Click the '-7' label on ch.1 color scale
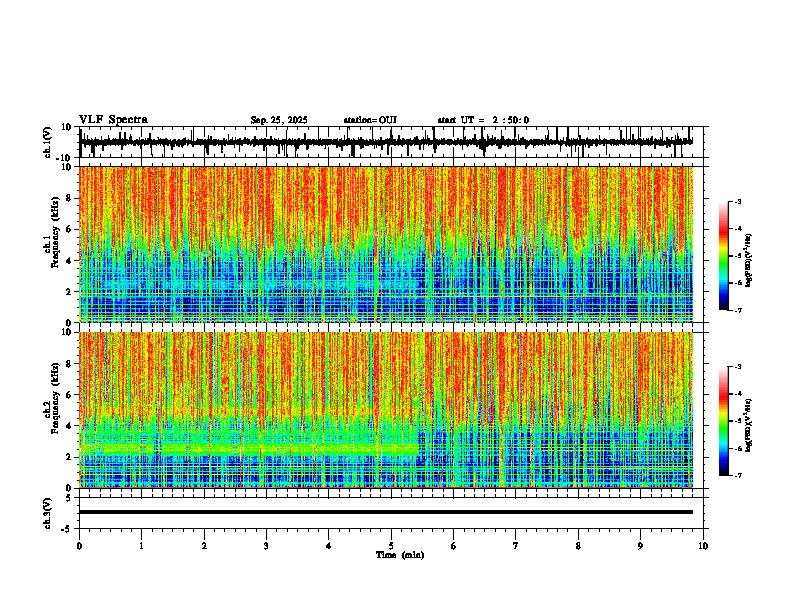Image resolution: width=792 pixels, height=612 pixels. click(x=738, y=310)
